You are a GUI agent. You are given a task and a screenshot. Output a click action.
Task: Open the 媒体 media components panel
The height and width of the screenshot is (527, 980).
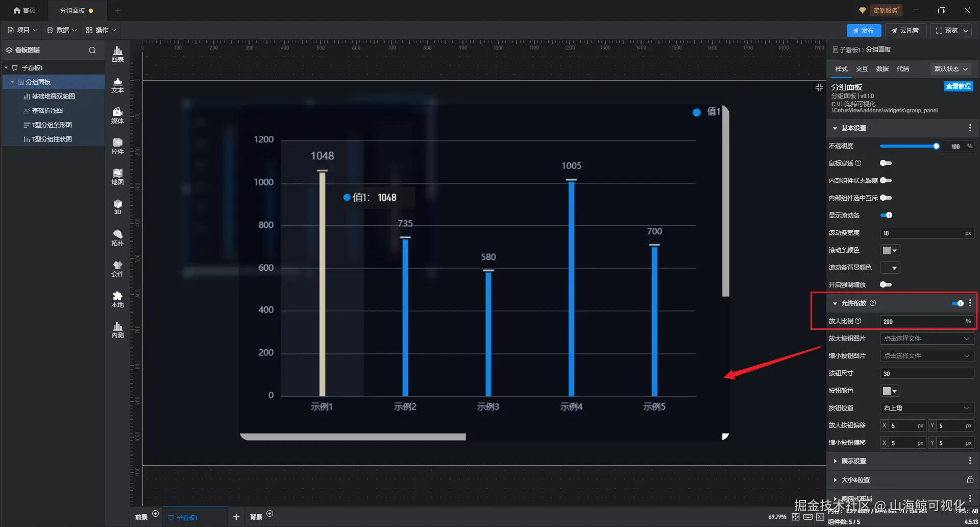[117, 115]
